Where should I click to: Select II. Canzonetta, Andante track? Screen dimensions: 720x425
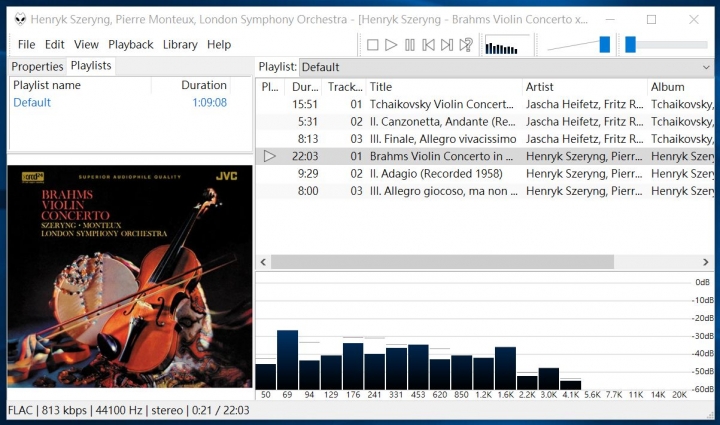[x=443, y=122]
